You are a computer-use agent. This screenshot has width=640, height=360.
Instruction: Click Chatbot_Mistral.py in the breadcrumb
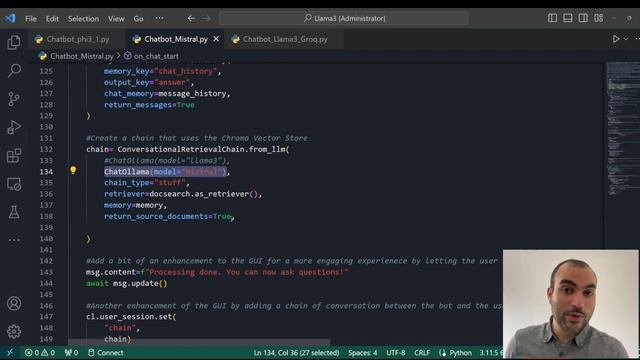[81, 56]
